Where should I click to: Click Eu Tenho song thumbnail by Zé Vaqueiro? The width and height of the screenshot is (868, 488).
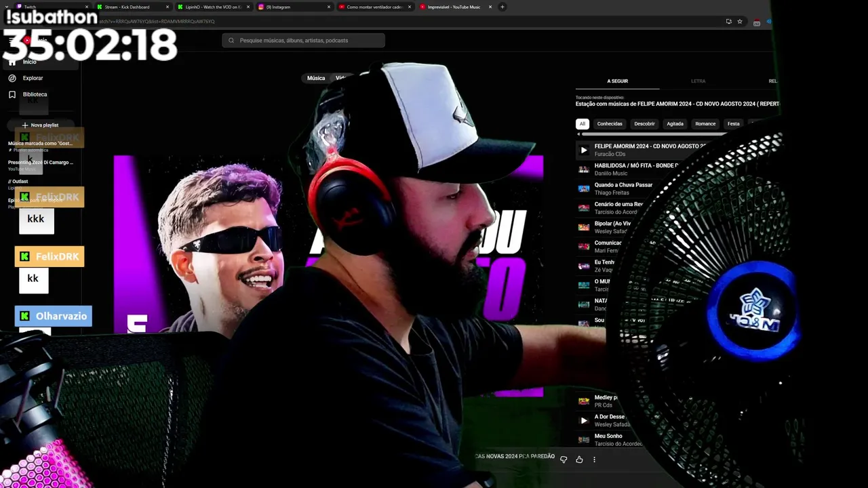tap(584, 266)
